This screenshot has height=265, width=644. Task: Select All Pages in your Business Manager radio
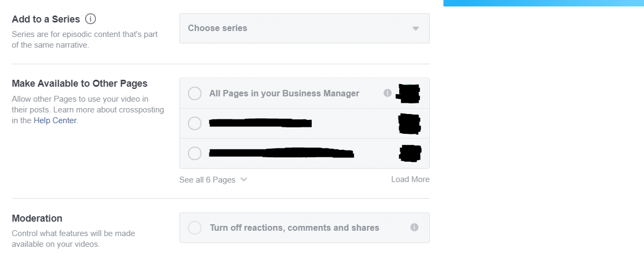(x=194, y=94)
